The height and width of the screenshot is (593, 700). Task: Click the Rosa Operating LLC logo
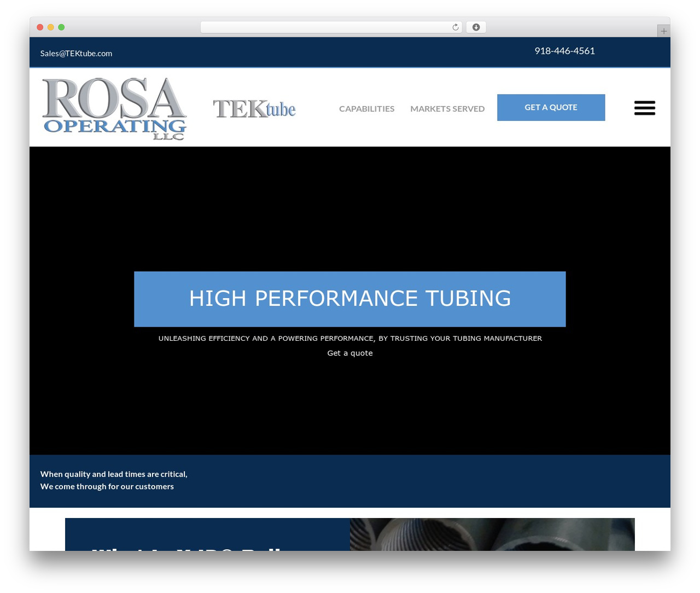(x=115, y=108)
